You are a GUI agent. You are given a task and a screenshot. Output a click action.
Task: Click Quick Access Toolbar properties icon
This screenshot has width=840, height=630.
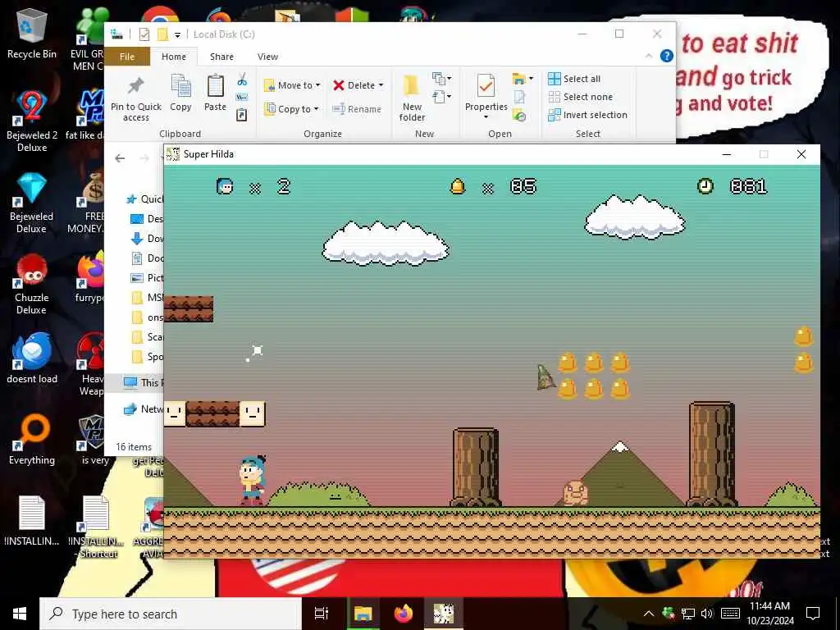coord(144,34)
